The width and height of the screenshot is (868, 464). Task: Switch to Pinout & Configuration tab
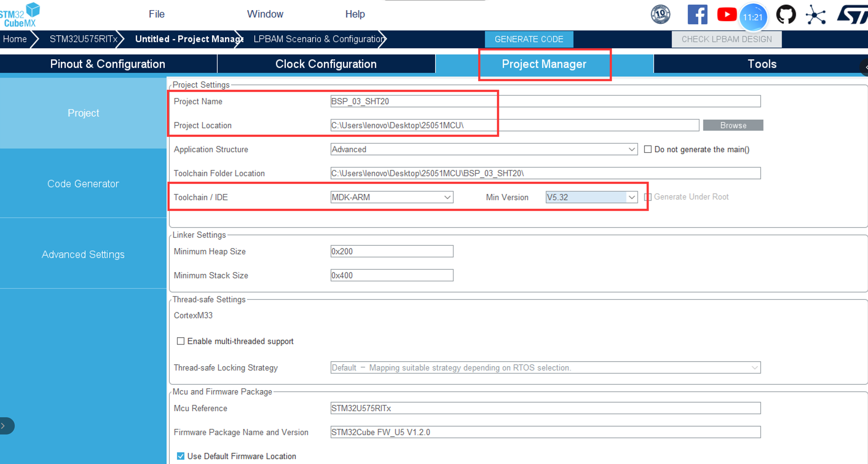point(108,64)
